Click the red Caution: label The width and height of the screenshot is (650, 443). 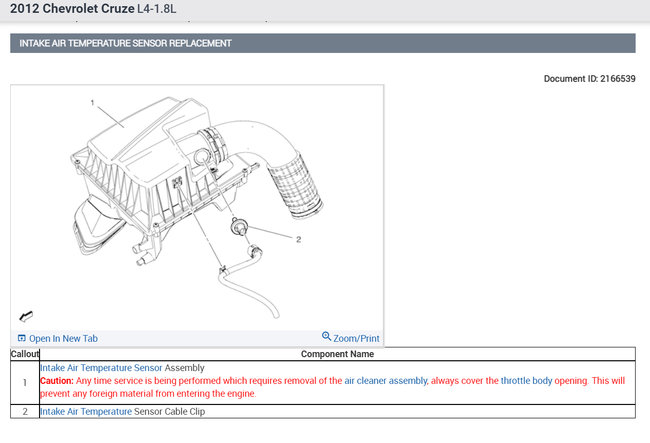tap(57, 381)
